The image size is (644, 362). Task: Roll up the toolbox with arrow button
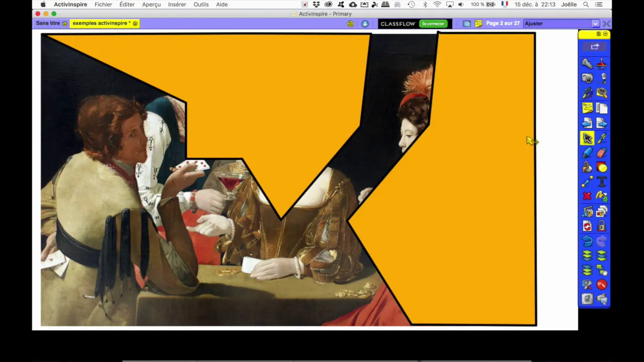[x=605, y=34]
